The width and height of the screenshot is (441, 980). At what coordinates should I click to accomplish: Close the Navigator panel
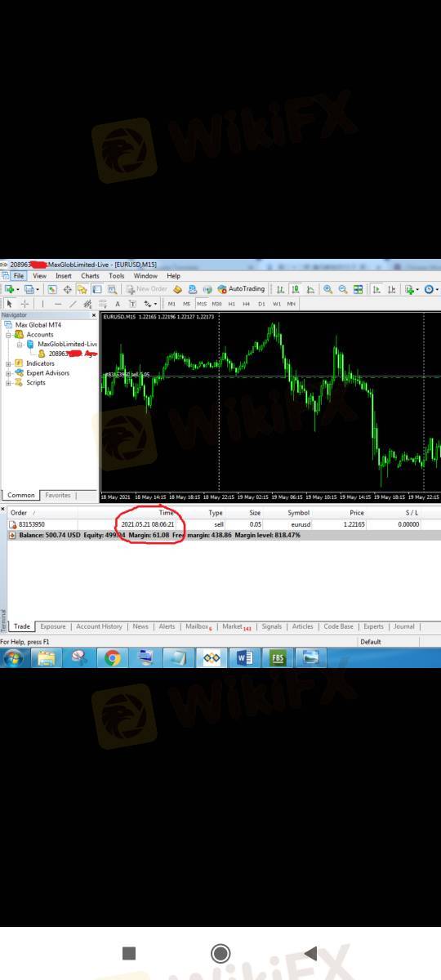93,315
